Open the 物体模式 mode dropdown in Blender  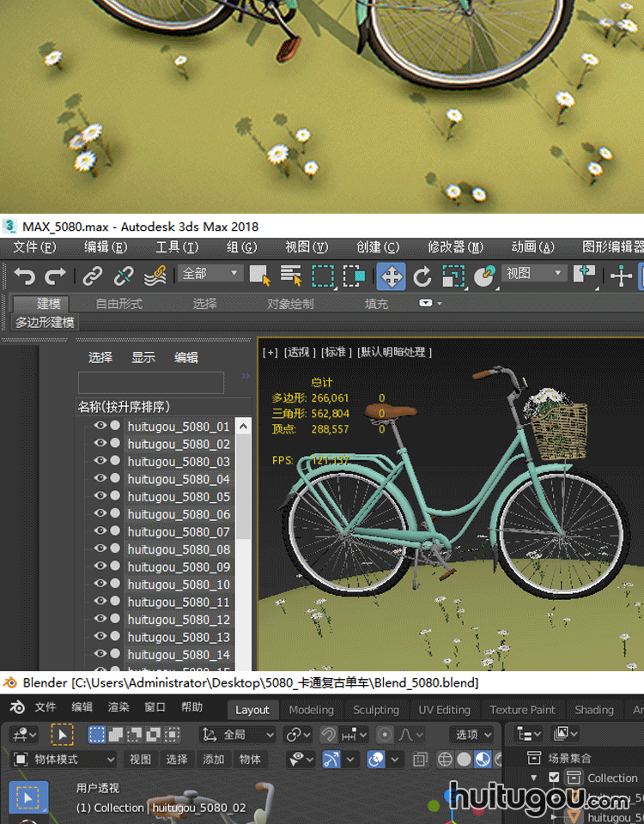click(x=64, y=760)
